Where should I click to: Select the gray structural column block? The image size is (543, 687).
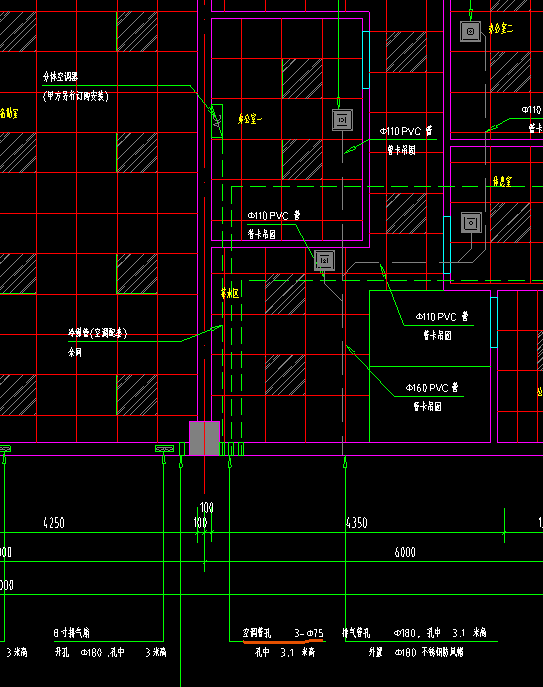pyautogui.click(x=204, y=438)
